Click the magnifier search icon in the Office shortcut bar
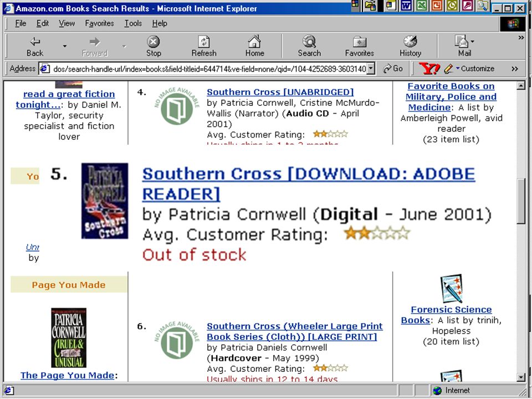Image resolution: width=532 pixels, height=399 pixels. coord(483,6)
